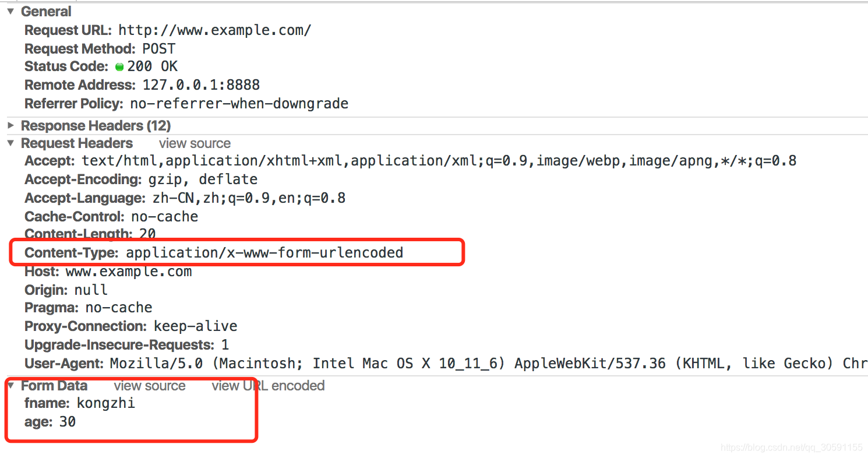Select the fname form data value kongzhi
868x458 pixels.
click(x=105, y=403)
